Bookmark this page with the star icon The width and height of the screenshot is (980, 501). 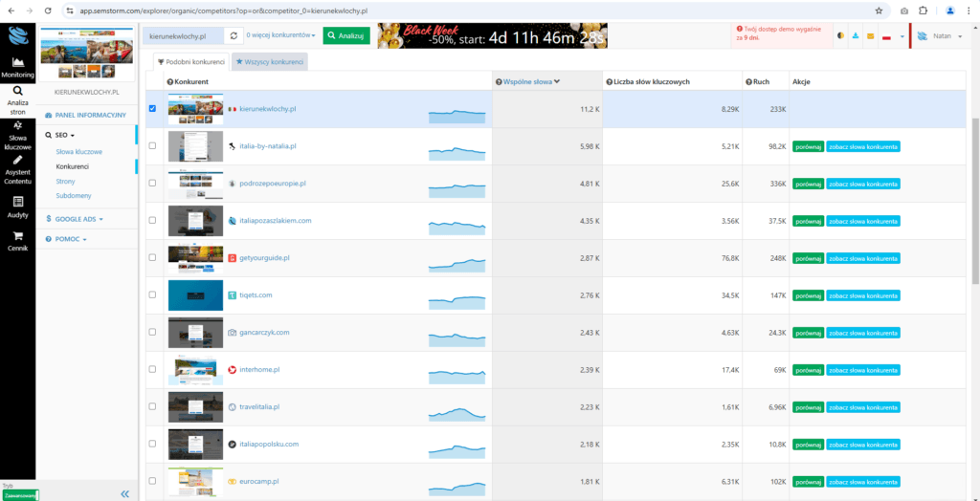pos(879,11)
